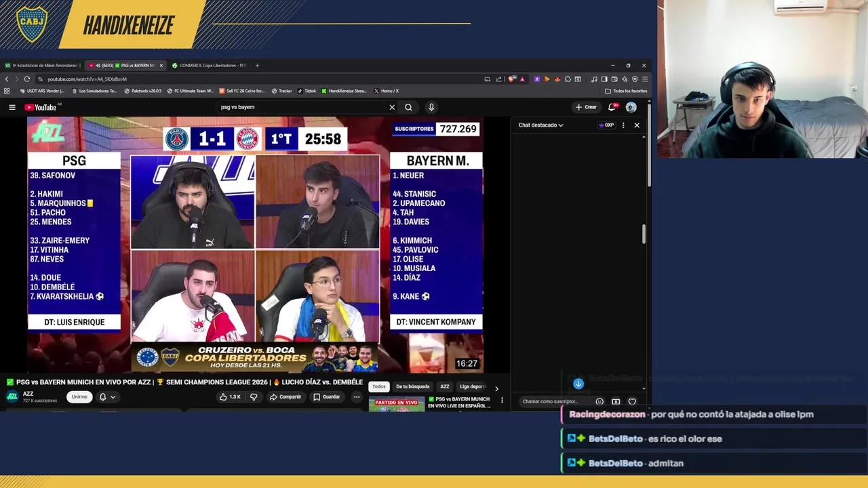Click the live chat vertical scrollbar
This screenshot has height=488, width=868.
coord(644,234)
